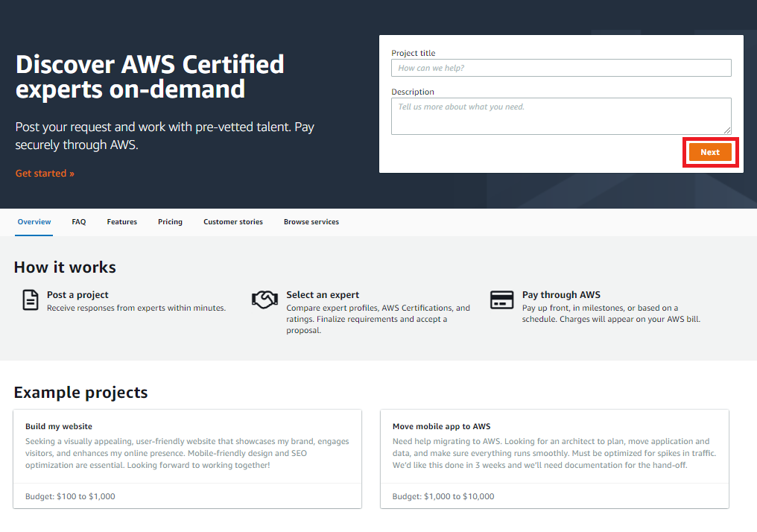The height and width of the screenshot is (532, 757).
Task: Click the Next button
Action: click(710, 151)
